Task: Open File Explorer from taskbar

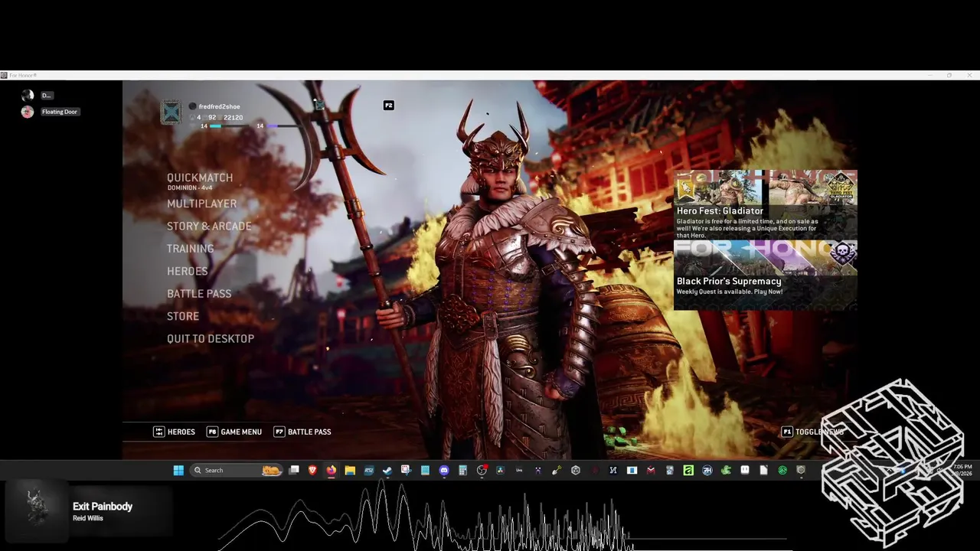Action: pyautogui.click(x=350, y=470)
